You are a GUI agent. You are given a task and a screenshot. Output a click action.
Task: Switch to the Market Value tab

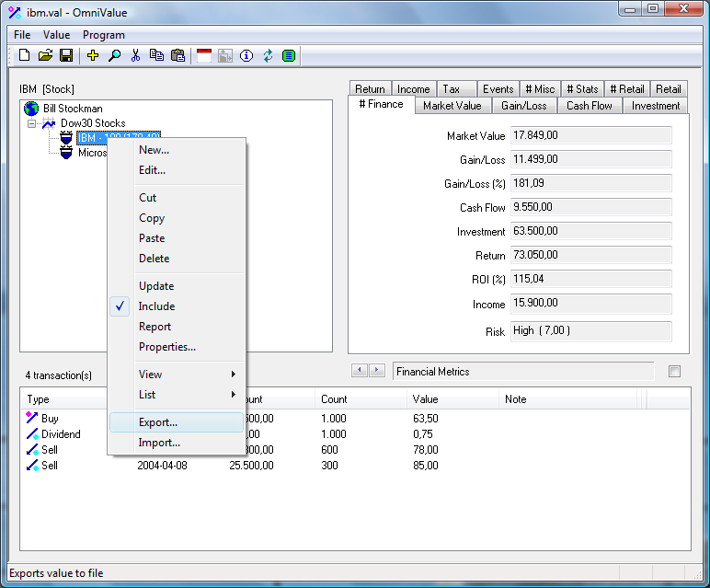452,106
